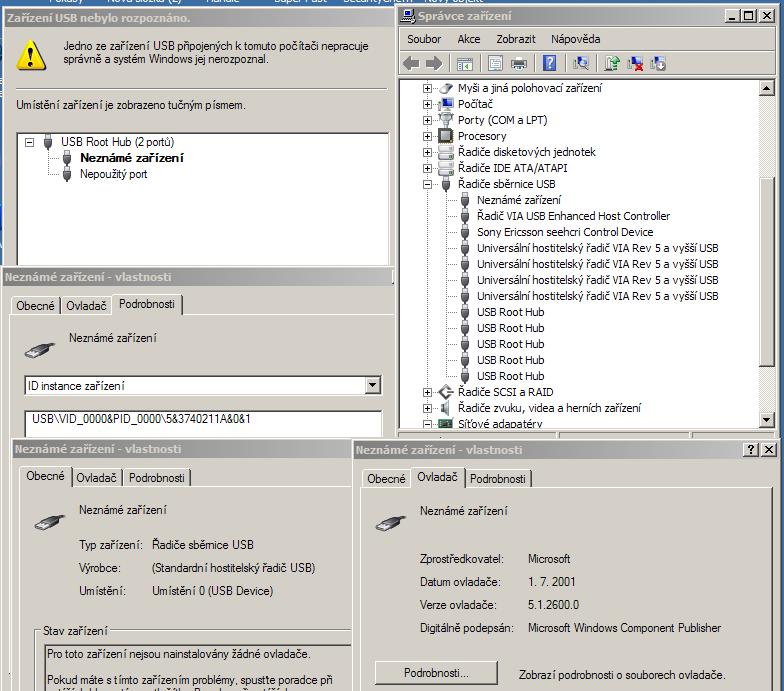This screenshot has width=784, height=691.
Task: Expand Řadiče zvuku, videa a herních zařízení
Action: [427, 408]
